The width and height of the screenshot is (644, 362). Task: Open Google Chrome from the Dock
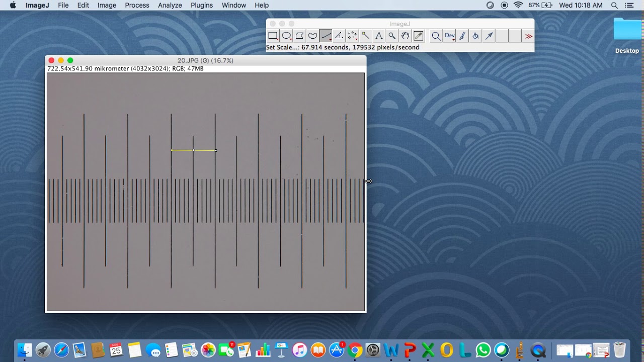(355, 349)
